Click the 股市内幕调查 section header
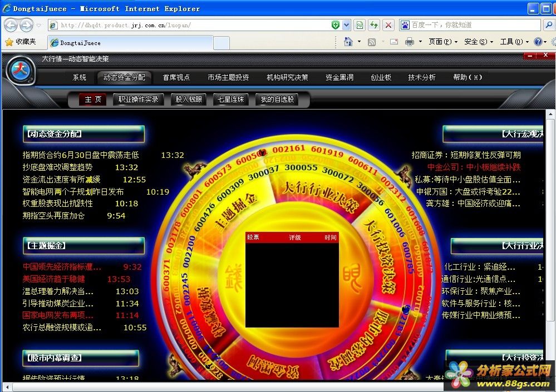556x392 pixels. tap(81, 358)
